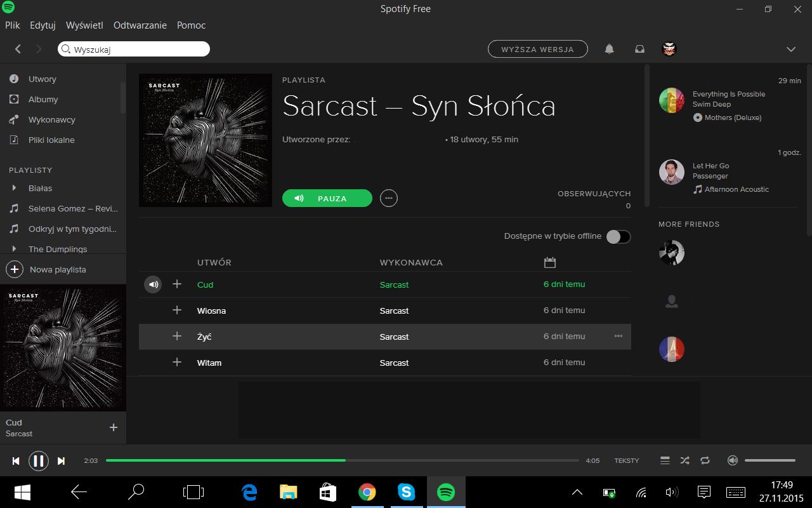Go forward with the right navigation arrow

(39, 49)
